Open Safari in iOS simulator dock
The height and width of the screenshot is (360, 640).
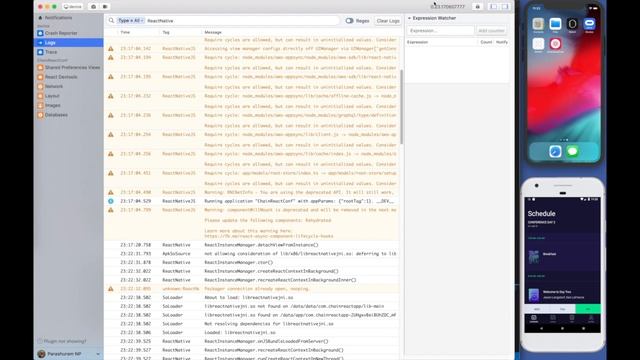click(x=555, y=152)
